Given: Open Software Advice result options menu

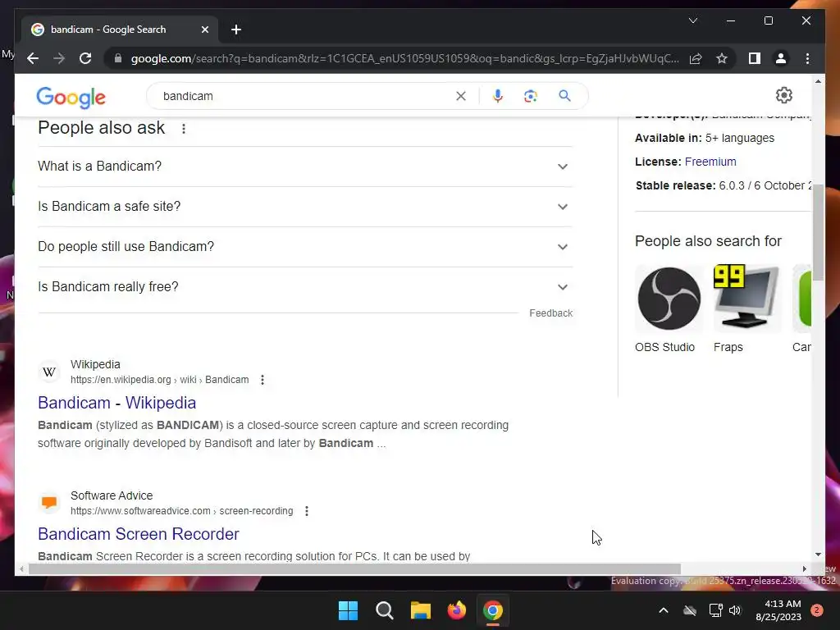Looking at the screenshot, I should click(307, 511).
